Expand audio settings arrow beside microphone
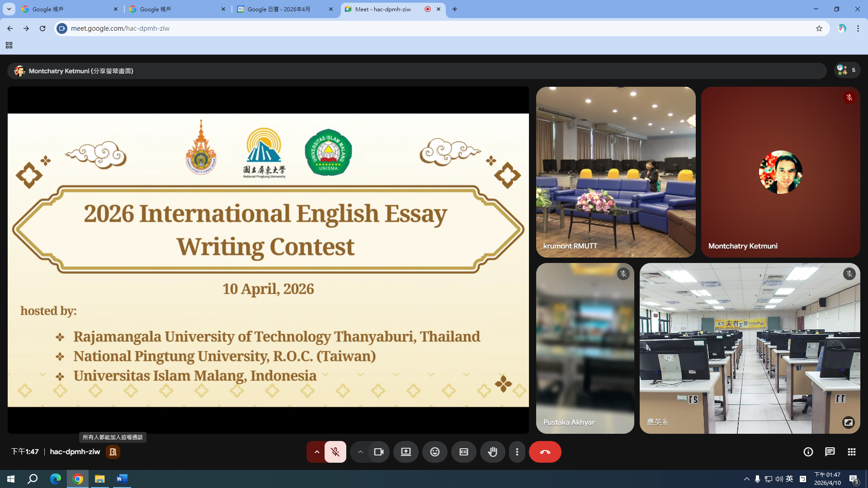This screenshot has width=868, height=488. [316, 452]
